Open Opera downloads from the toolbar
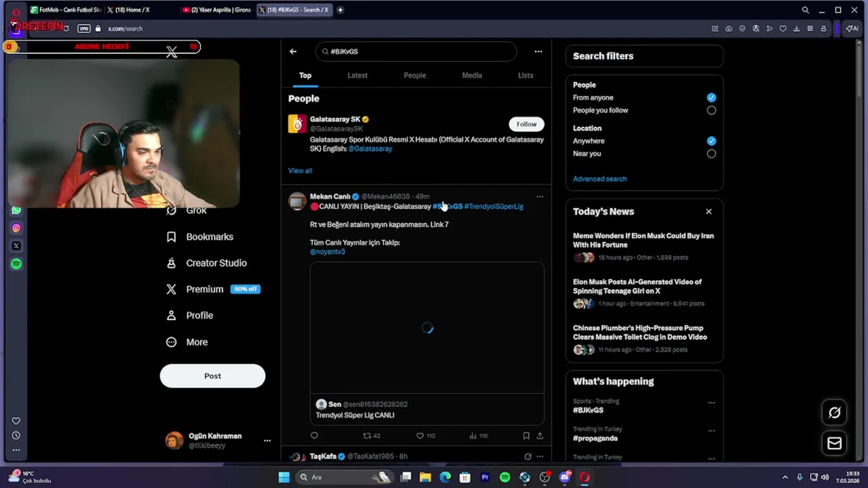This screenshot has width=868, height=488. 796,28
